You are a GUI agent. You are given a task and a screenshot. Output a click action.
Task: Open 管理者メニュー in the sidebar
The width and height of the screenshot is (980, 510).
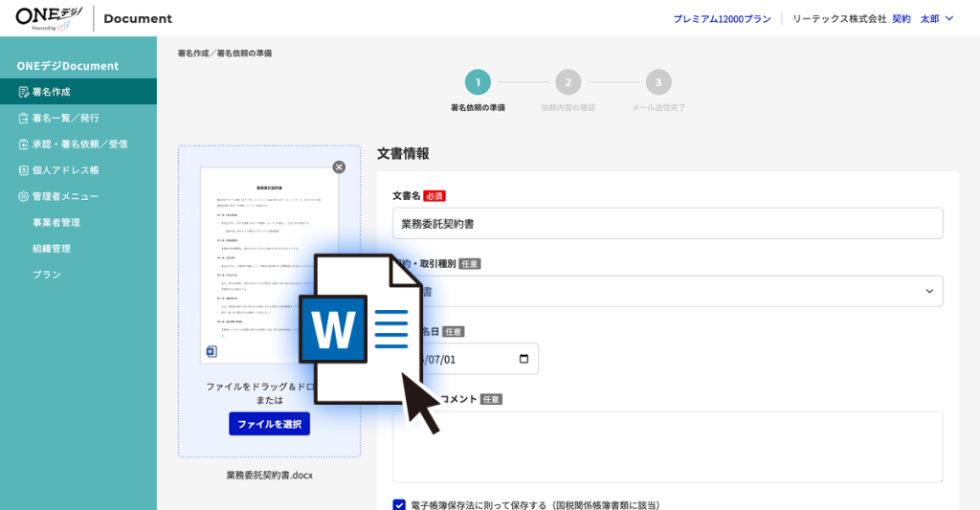pos(78,196)
